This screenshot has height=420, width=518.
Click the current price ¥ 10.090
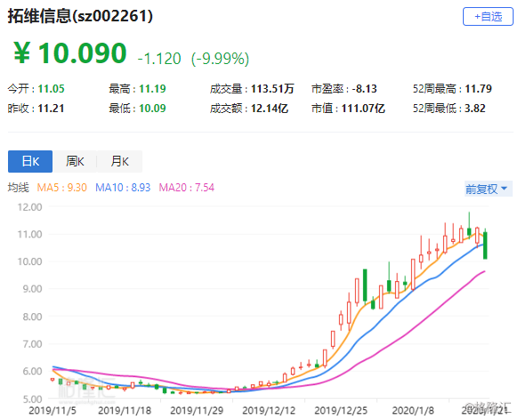(70, 53)
